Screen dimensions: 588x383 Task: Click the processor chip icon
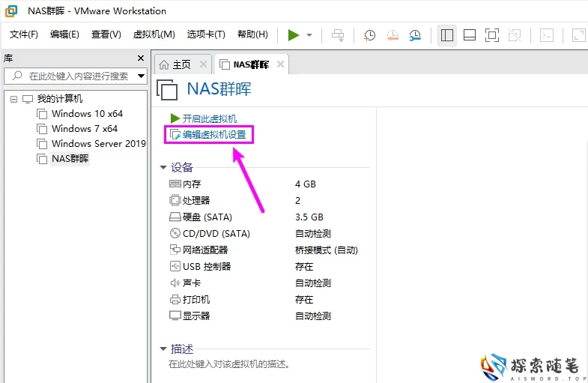click(x=175, y=200)
